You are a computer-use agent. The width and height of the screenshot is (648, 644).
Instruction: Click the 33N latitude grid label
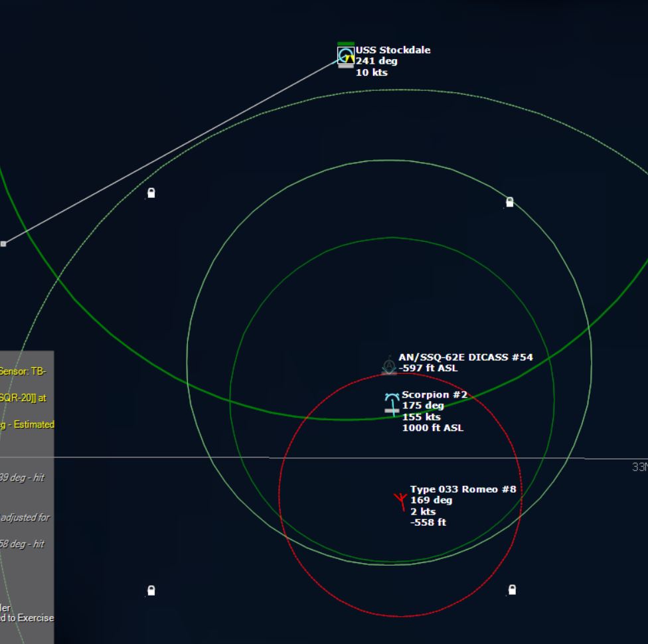pos(639,467)
